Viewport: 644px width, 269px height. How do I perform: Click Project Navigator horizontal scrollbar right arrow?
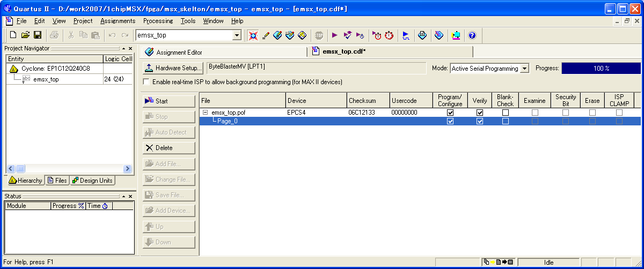(x=128, y=169)
